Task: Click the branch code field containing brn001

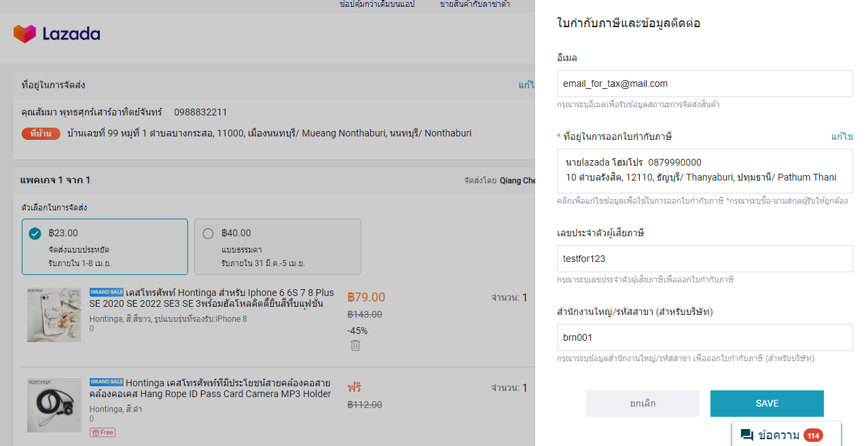Action: coord(704,337)
